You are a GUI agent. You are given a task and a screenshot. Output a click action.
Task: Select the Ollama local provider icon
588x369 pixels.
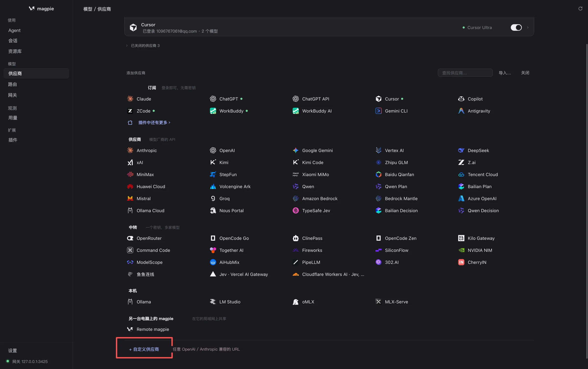130,302
